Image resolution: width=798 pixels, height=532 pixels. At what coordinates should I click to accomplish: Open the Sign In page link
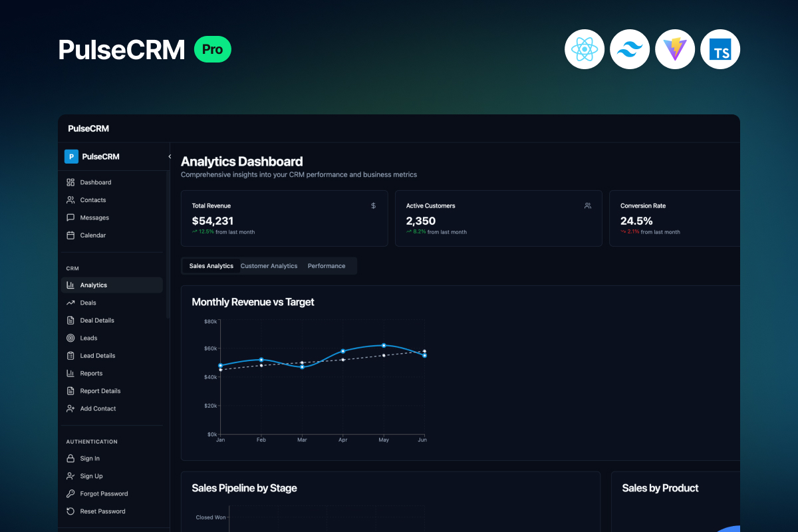(x=112, y=459)
